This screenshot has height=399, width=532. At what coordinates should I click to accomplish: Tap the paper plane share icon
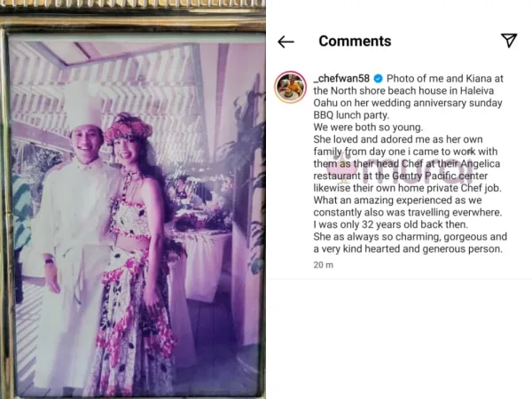509,41
